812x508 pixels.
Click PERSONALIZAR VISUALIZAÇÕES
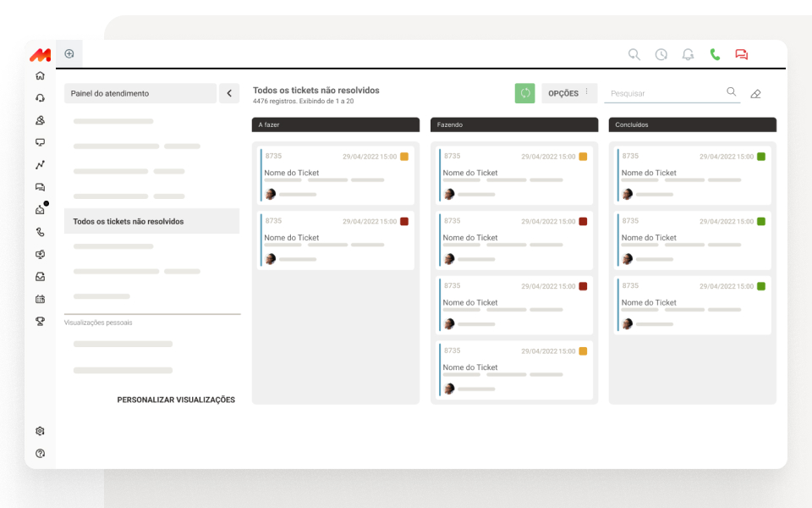click(176, 399)
